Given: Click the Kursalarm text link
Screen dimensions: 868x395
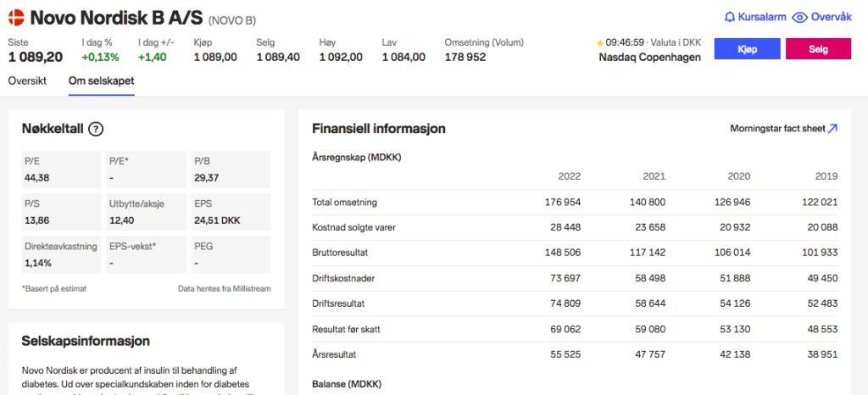Looking at the screenshot, I should pos(762,17).
